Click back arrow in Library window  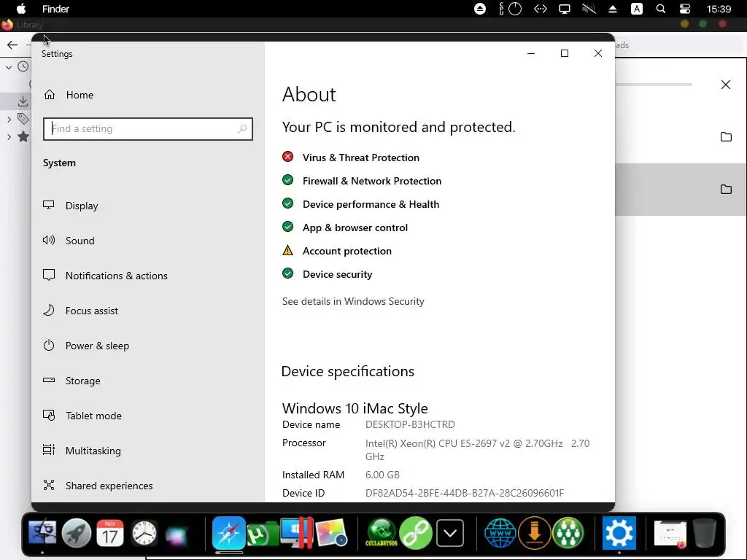[12, 44]
